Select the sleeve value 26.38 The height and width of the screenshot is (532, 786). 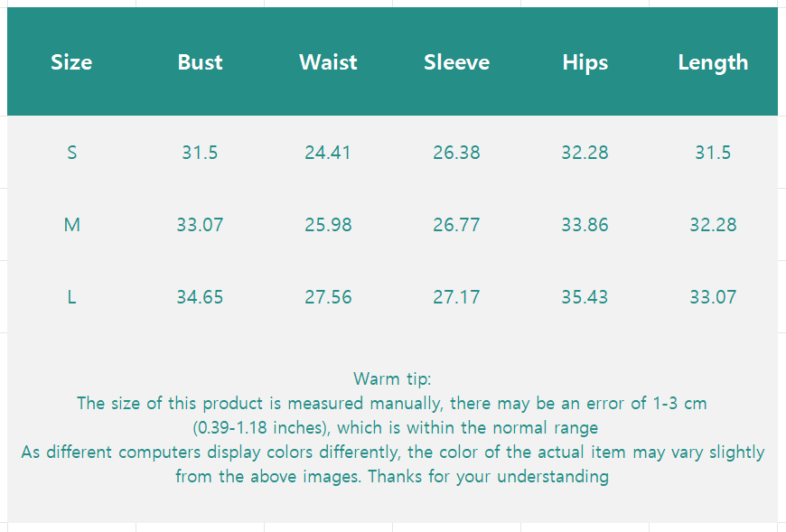[456, 153]
